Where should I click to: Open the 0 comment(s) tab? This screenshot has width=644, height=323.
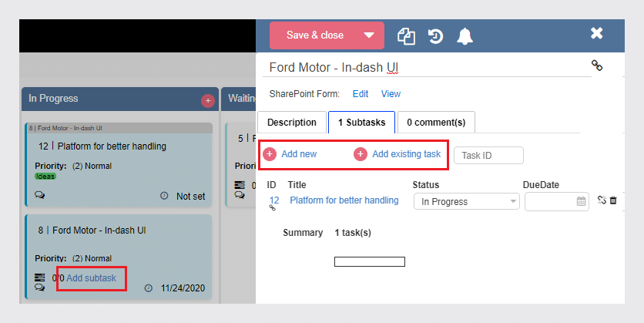[436, 123]
